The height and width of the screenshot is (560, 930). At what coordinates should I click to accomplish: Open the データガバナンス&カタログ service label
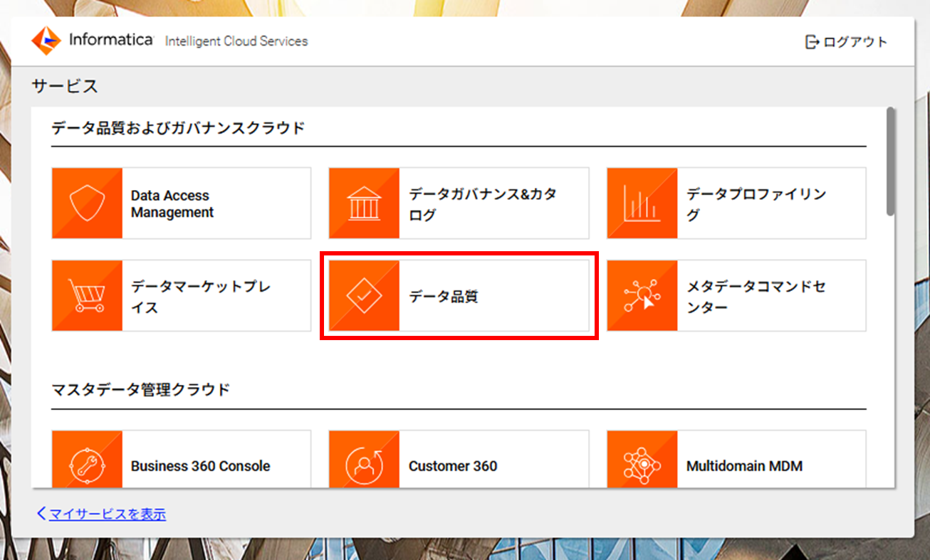point(483,204)
